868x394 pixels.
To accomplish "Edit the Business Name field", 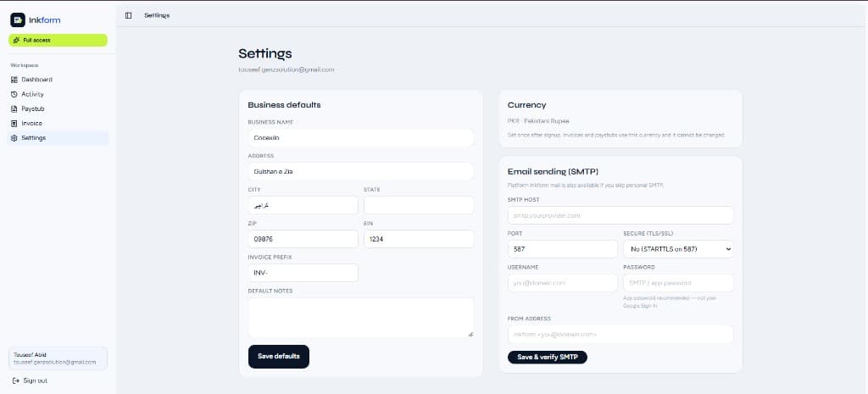I will [x=360, y=138].
